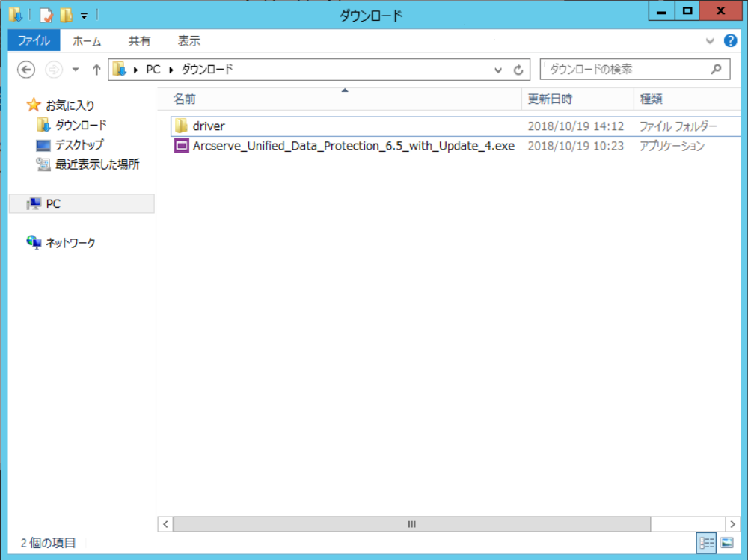Open the ファイル menu tab
Image resolution: width=748 pixels, height=560 pixels.
[x=34, y=40]
